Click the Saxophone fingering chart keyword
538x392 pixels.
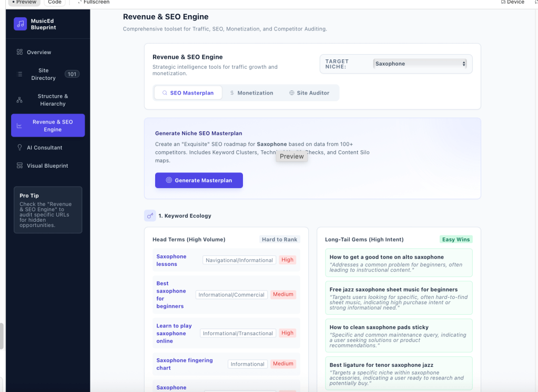click(x=185, y=364)
